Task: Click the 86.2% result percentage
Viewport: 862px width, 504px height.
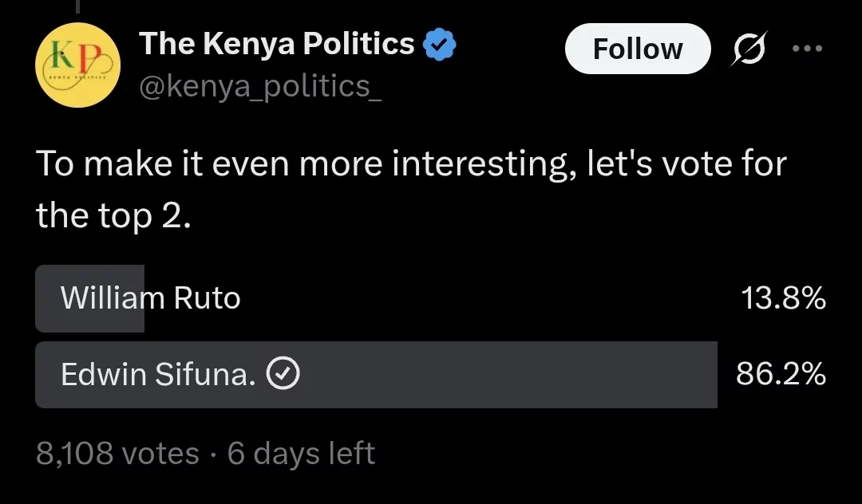Action: [x=781, y=374]
